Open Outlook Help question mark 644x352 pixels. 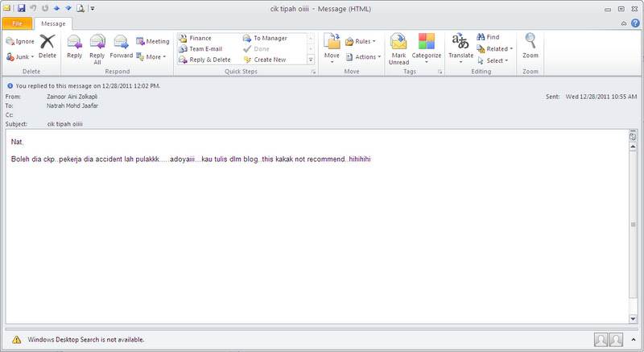635,23
